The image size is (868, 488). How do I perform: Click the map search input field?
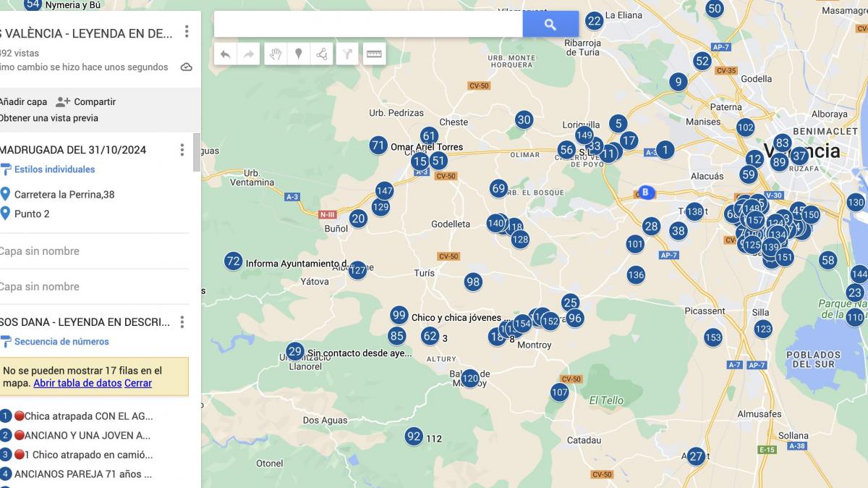pyautogui.click(x=368, y=24)
